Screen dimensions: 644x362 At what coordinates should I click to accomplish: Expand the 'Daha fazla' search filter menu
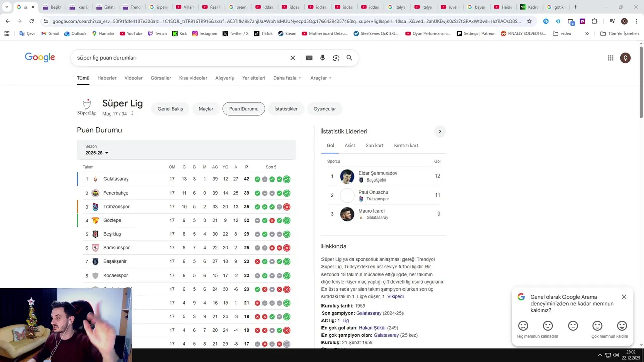click(x=287, y=78)
